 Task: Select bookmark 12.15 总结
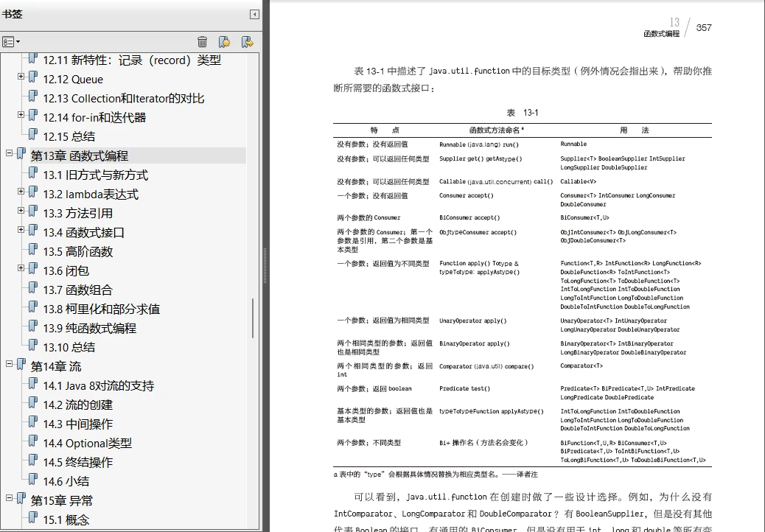coord(69,136)
